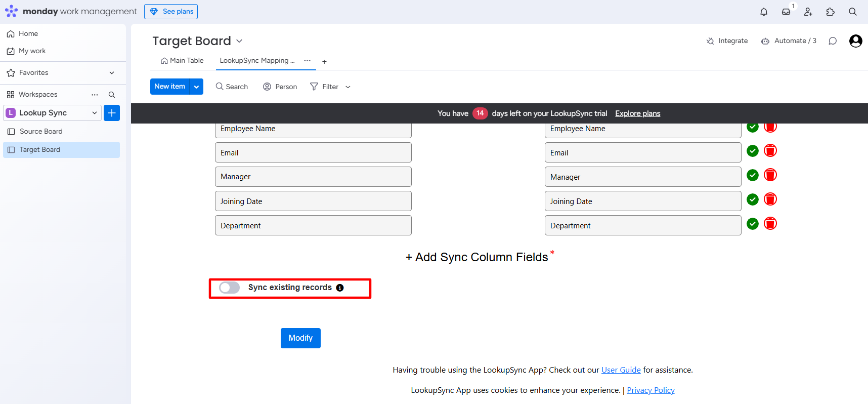Open the Target Board title dropdown
868x404 pixels.
(x=239, y=41)
